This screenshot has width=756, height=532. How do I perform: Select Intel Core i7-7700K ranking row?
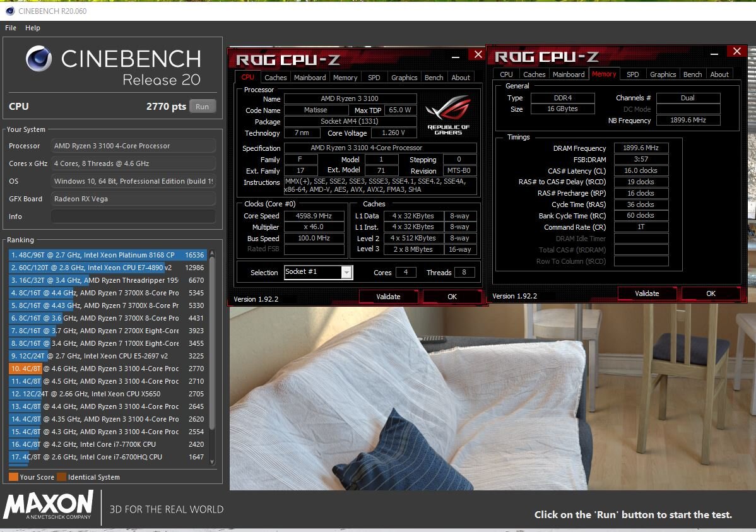[107, 444]
